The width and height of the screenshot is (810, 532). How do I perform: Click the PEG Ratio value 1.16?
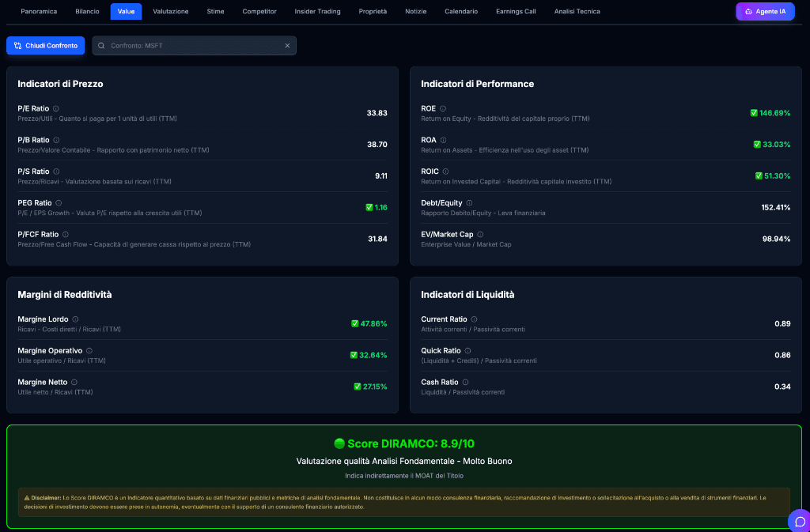(x=381, y=207)
